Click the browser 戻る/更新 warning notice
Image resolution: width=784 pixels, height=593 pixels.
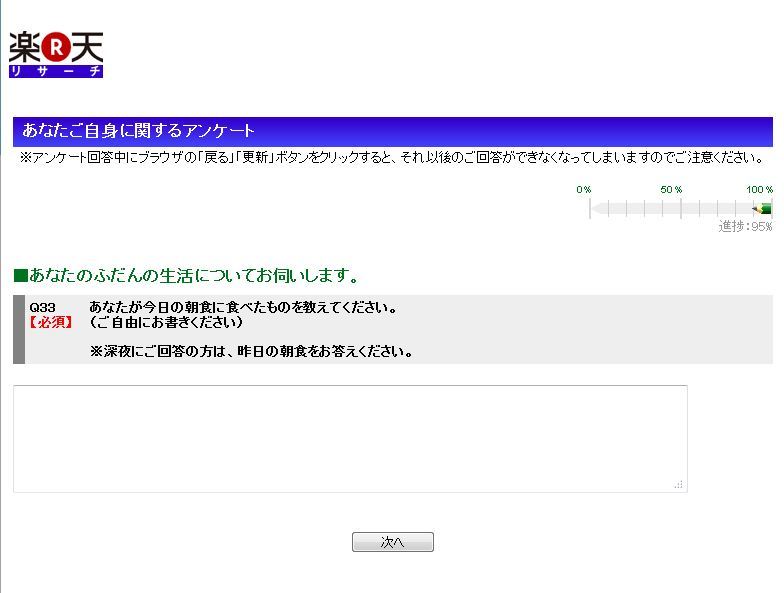(x=392, y=158)
